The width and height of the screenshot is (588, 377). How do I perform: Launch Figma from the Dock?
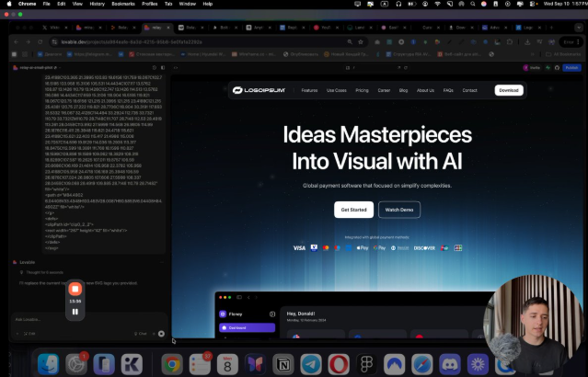(x=366, y=364)
